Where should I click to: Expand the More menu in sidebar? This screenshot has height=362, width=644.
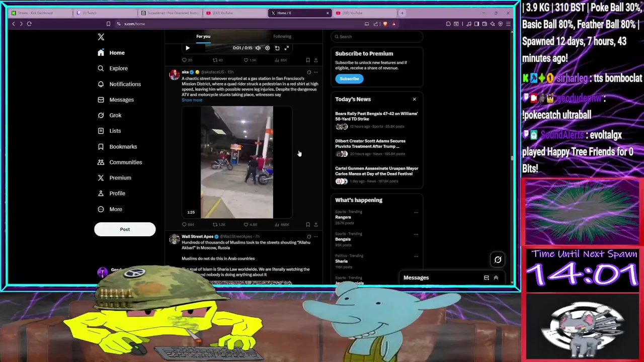[x=110, y=209]
